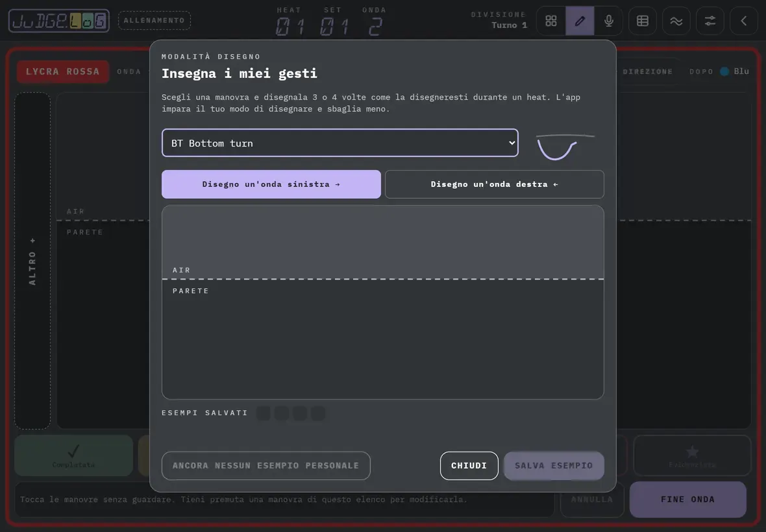Screen dimensions: 766x532
Task: Open the sliders settings icon
Action: click(710, 21)
